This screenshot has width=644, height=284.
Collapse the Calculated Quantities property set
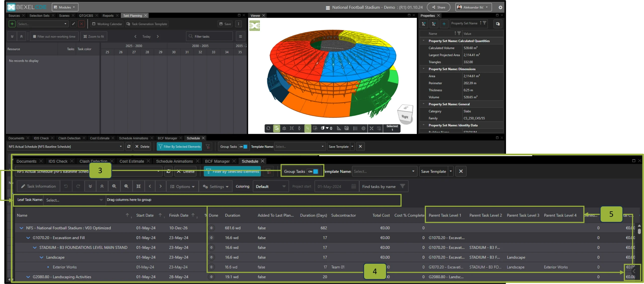[x=424, y=41]
